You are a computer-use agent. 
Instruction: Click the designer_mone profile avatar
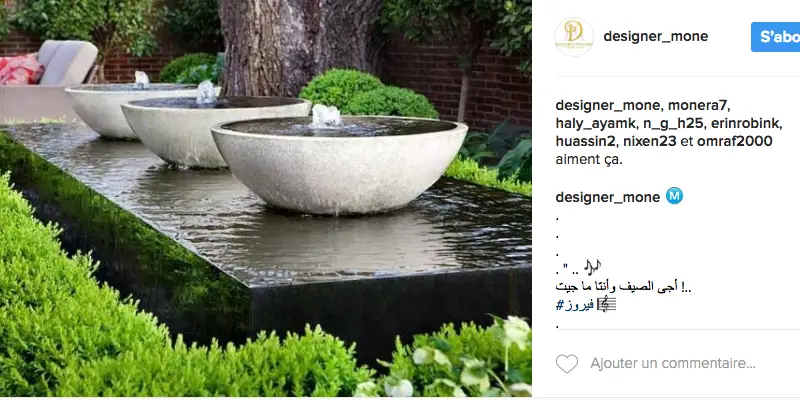click(x=573, y=37)
